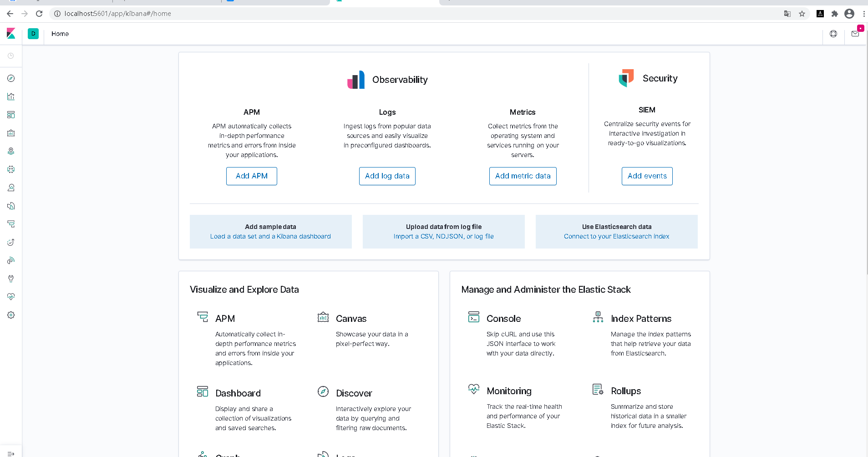Open the Canvas card icon

[323, 317]
